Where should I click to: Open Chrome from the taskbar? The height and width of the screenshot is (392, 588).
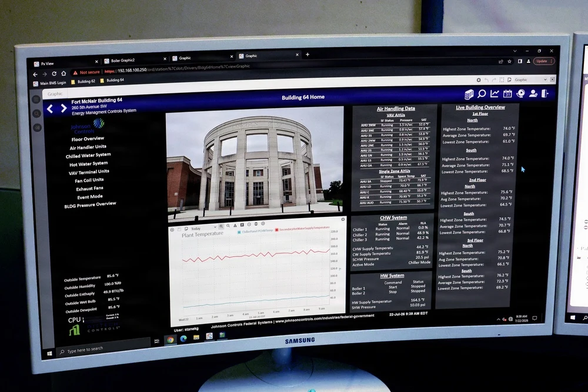pos(171,340)
